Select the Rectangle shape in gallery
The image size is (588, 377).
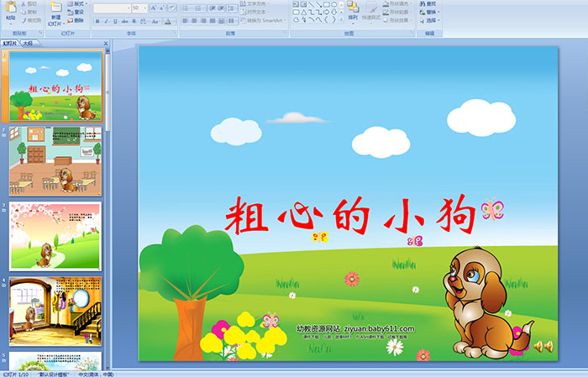point(327,4)
